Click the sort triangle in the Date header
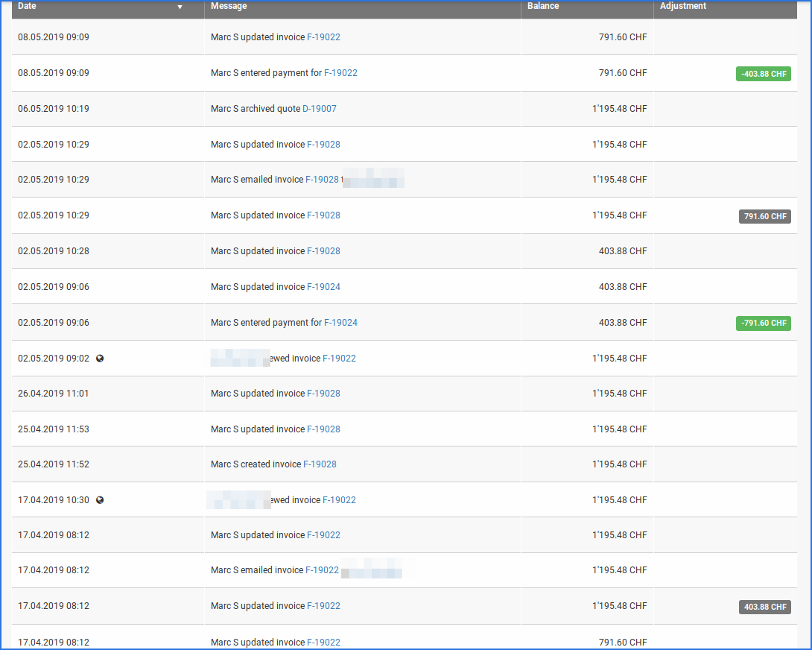Image resolution: width=812 pixels, height=650 pixels. coord(180,6)
